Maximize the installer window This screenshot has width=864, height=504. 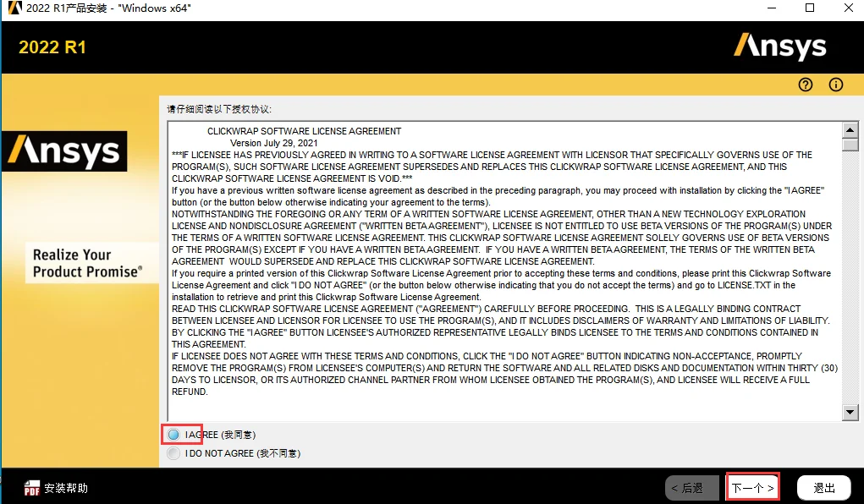pos(810,8)
